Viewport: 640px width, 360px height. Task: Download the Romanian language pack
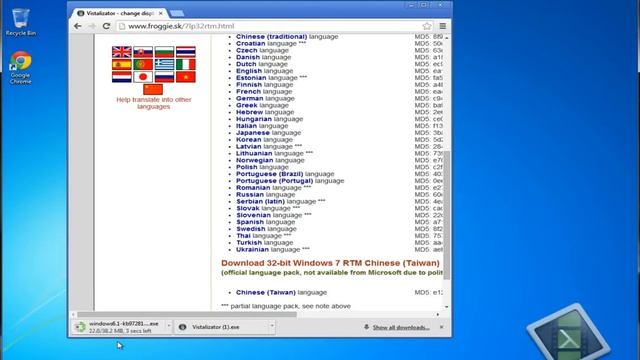(x=253, y=187)
